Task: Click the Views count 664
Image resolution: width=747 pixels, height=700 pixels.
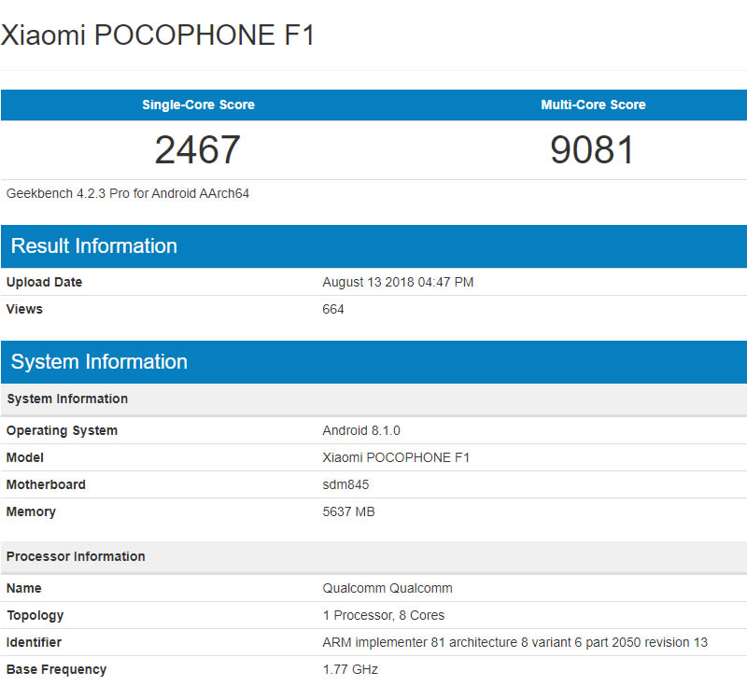Action: 333,309
